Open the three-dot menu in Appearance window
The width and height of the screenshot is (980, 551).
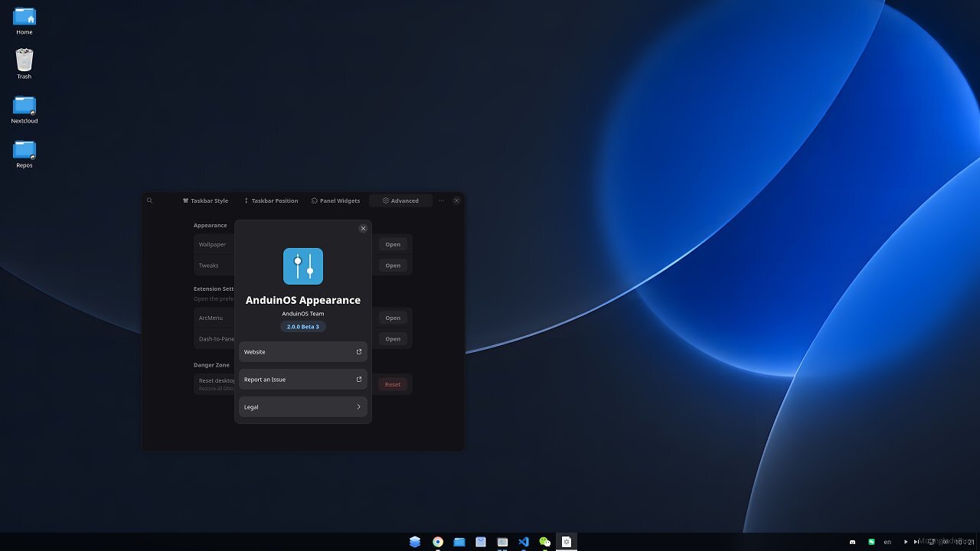tap(441, 201)
